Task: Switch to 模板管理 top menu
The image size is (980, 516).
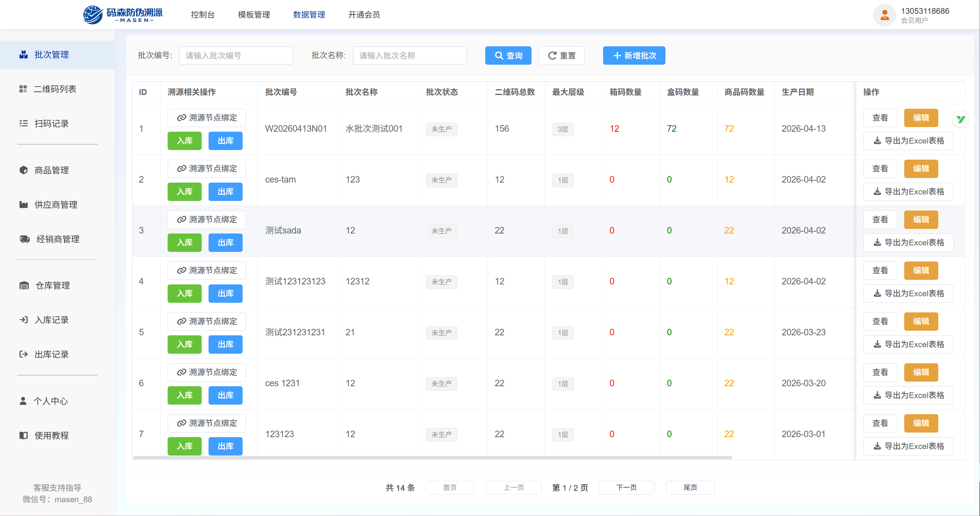Action: click(254, 15)
